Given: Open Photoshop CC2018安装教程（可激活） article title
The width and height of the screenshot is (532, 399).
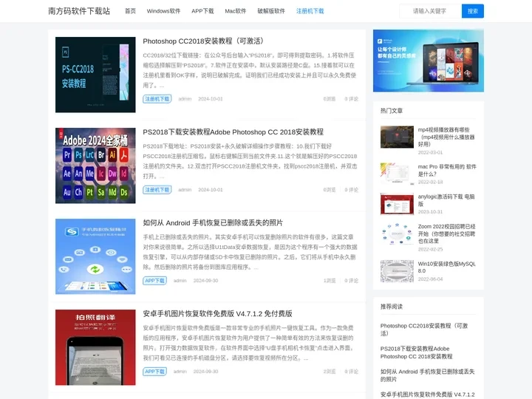Looking at the screenshot, I should point(204,41).
